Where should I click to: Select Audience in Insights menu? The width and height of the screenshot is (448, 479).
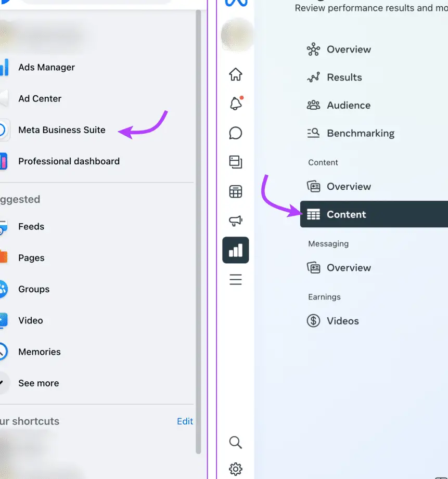(349, 105)
